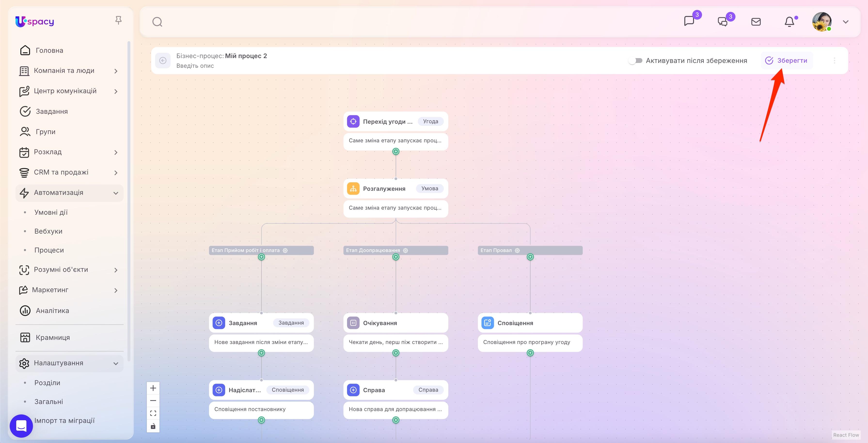Open the search magnifier in top bar
Screen dimensions: 868x443
[x=157, y=22]
